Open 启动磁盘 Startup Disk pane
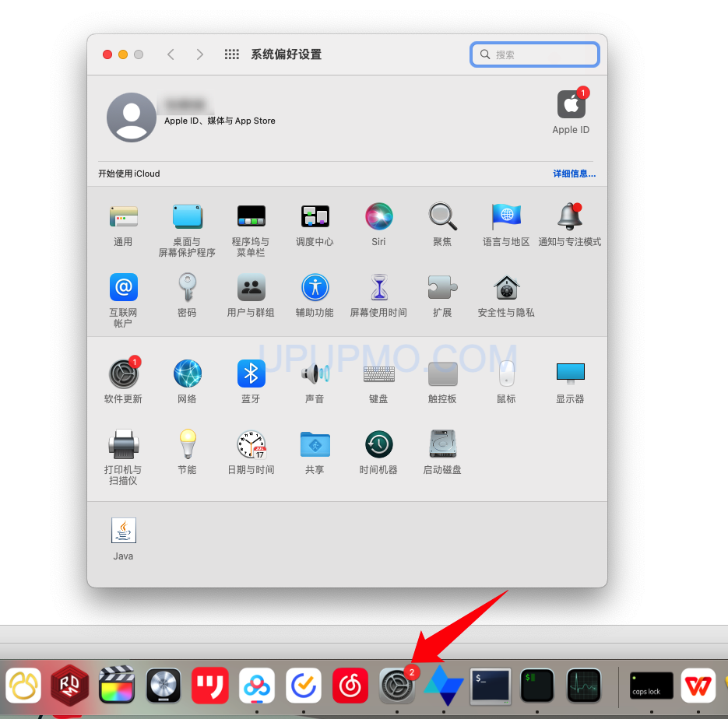 tap(442, 444)
